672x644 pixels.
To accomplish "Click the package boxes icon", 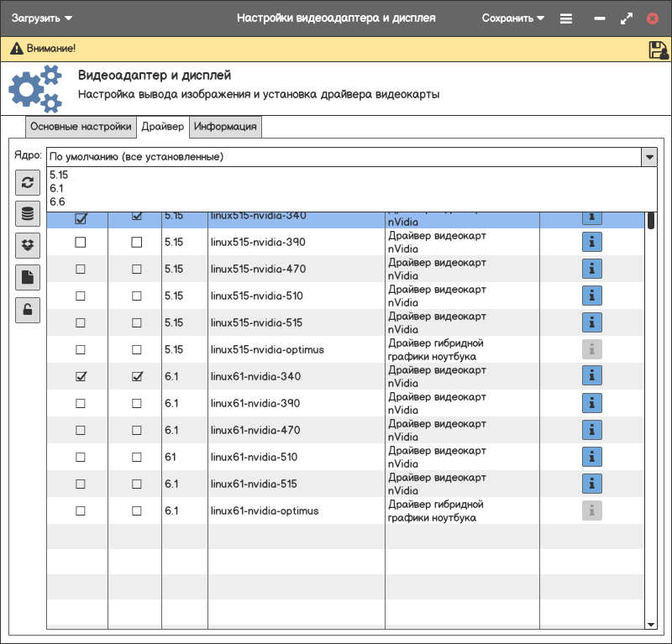I will pyautogui.click(x=28, y=245).
